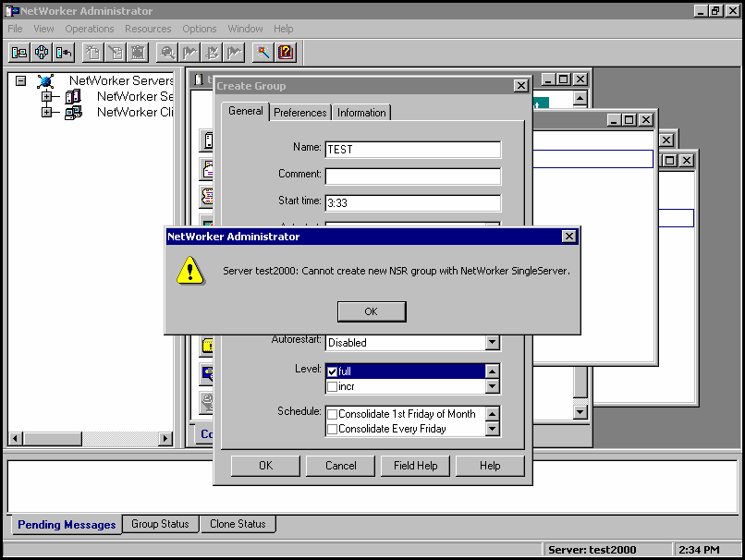
Task: Check Consolidate Every Friday schedule
Action: [x=333, y=429]
